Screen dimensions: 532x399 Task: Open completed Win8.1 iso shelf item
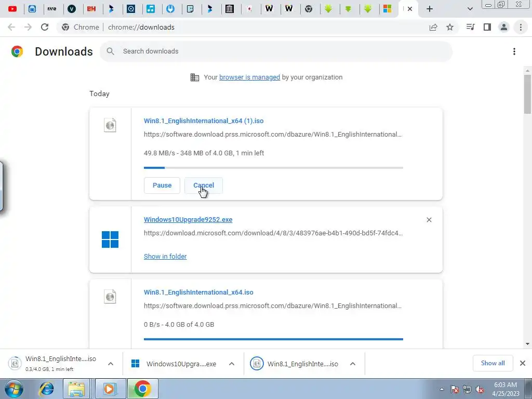tap(294, 364)
